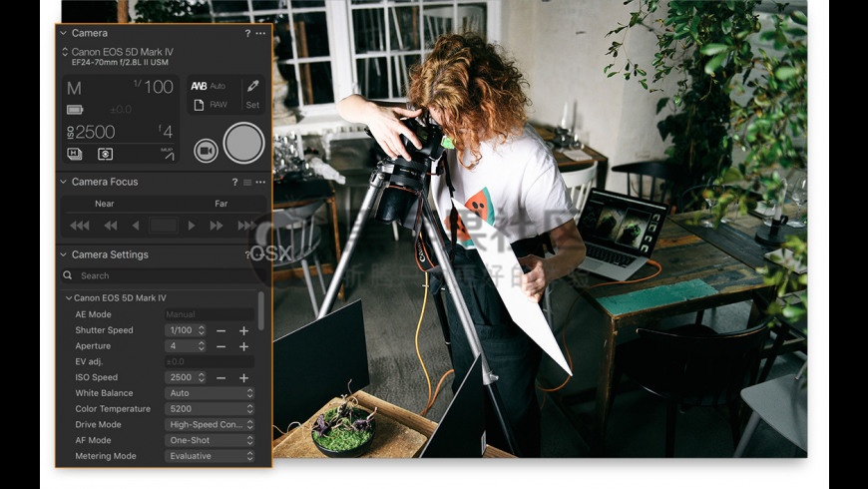Move focus near by small step single arrow
The width and height of the screenshot is (868, 489).
click(x=136, y=226)
